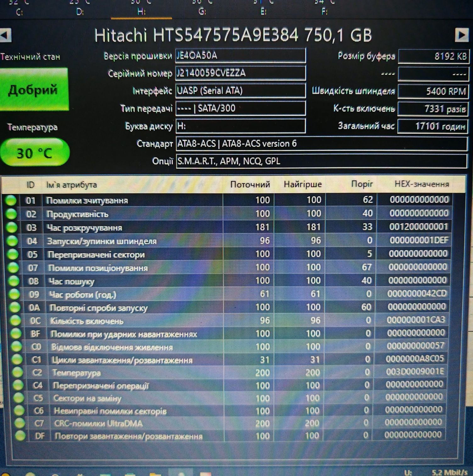The image size is (473, 476).
Task: Click status dot for 07 Помилки позиціонування
Action: click(13, 268)
